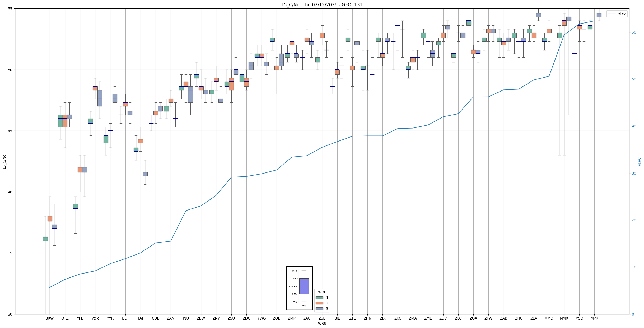Click the MPR station label on x-axis
Screen dimensions: 644x328
click(x=594, y=318)
